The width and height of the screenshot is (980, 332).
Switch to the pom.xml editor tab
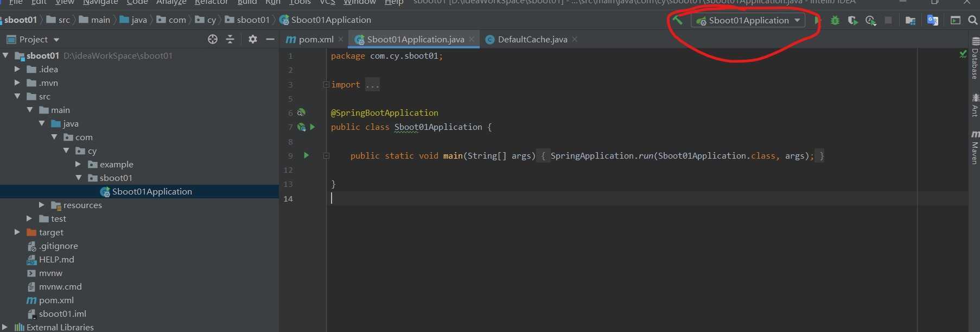tap(315, 39)
